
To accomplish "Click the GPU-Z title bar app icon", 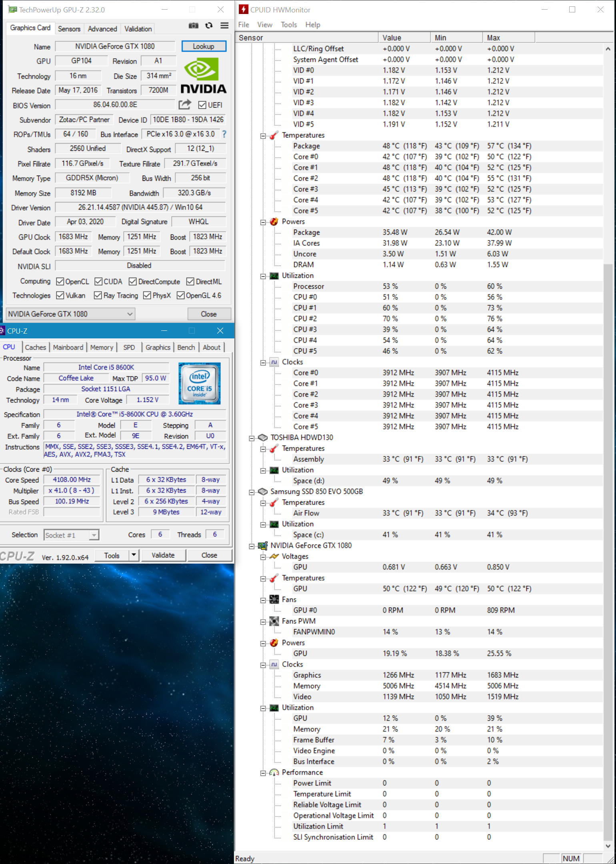I will 13,9.
